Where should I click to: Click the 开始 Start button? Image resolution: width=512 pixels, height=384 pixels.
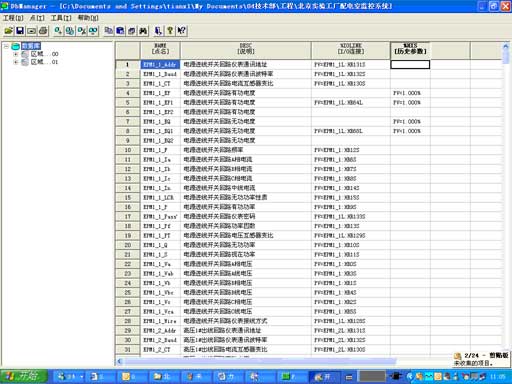tap(24, 376)
